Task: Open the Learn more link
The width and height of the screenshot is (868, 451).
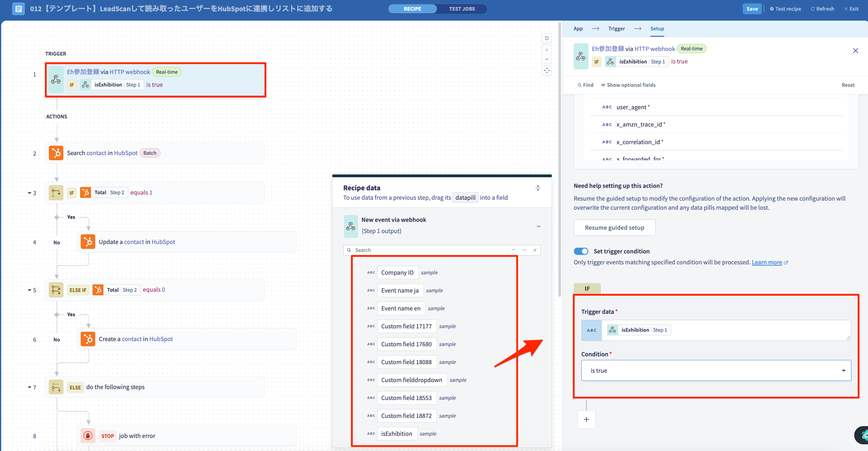Action: tap(767, 262)
